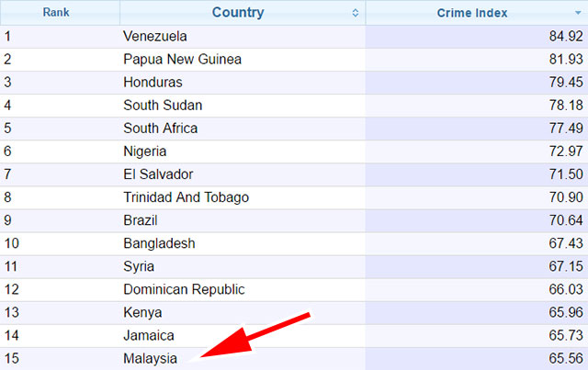
Task: Sort table by Rank column header
Action: [x=56, y=12]
